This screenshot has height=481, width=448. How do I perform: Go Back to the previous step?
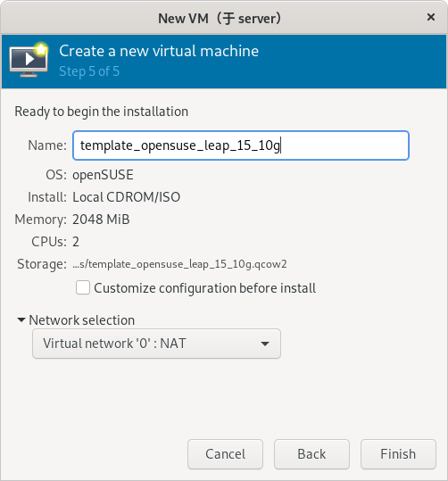tap(311, 454)
